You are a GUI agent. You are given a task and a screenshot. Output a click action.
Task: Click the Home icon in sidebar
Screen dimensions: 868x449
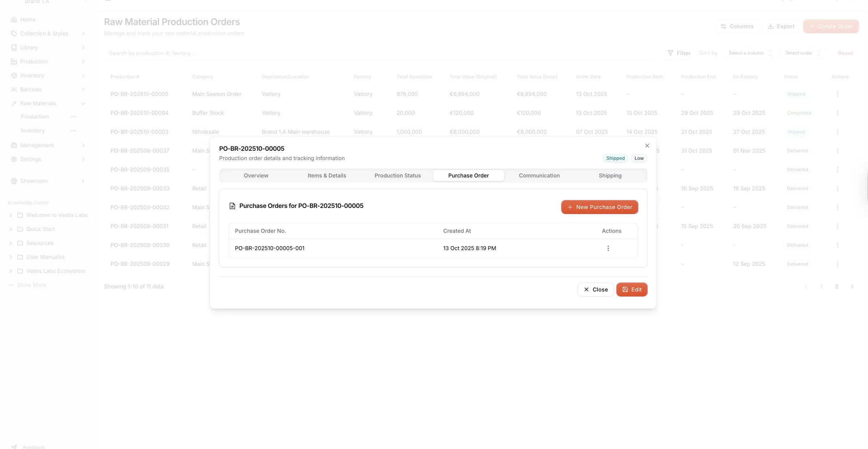tap(14, 20)
